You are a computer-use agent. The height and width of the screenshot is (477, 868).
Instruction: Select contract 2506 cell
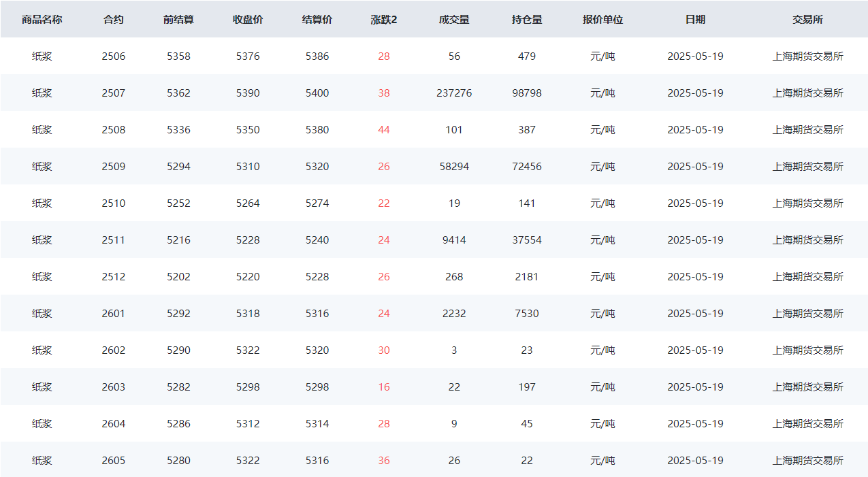point(114,56)
